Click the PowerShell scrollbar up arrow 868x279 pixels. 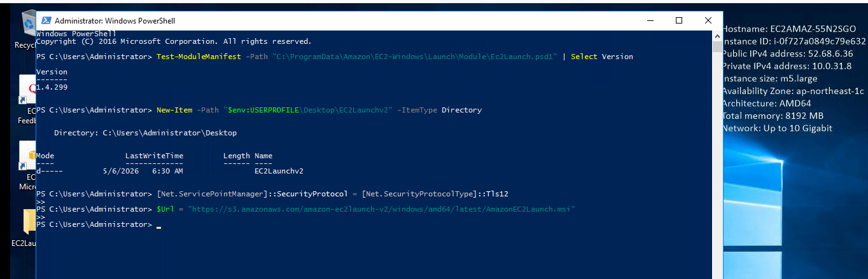[x=717, y=36]
